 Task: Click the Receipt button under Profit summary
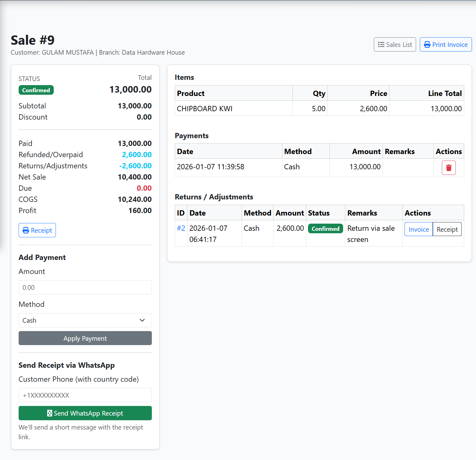tap(37, 230)
